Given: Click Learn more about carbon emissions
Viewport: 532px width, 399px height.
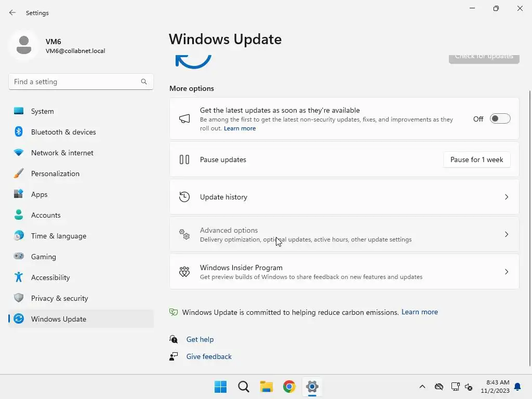Looking at the screenshot, I should (420, 312).
